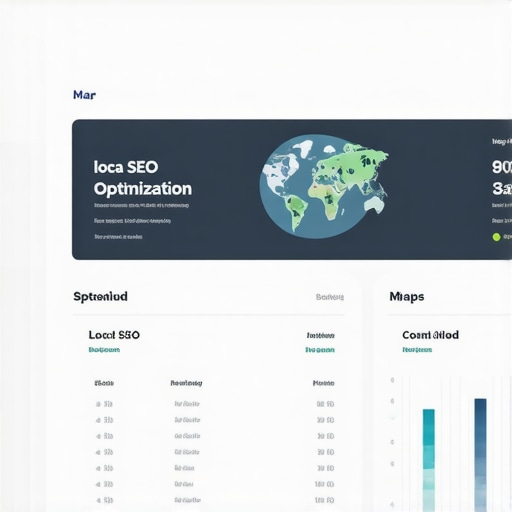Select the globe illustration in the banner
Viewport: 512px width, 512px height.
coord(324,187)
